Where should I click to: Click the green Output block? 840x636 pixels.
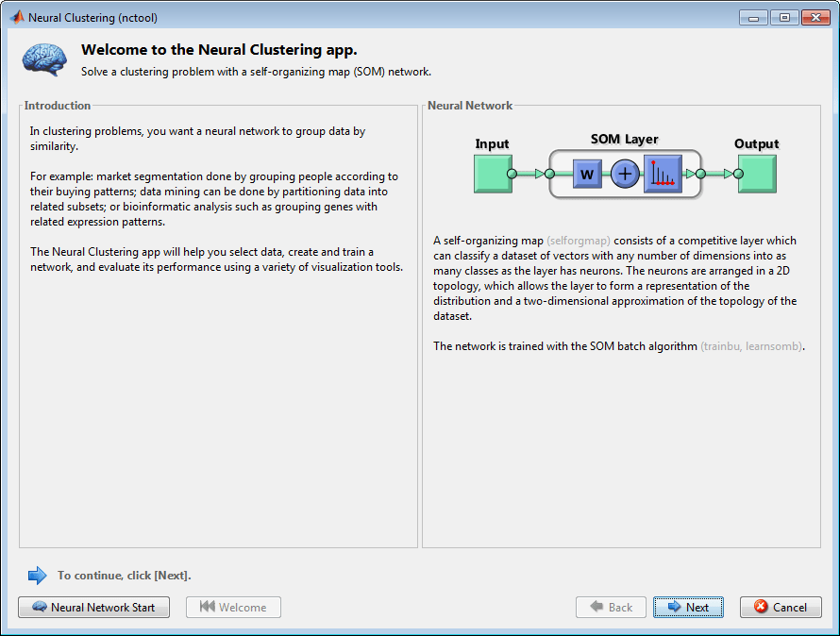click(x=757, y=174)
